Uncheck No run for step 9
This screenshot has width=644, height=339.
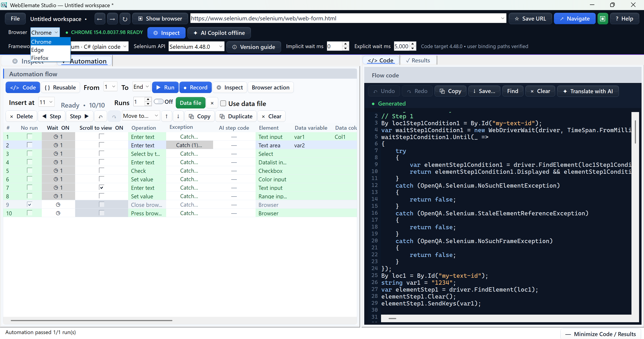30,205
